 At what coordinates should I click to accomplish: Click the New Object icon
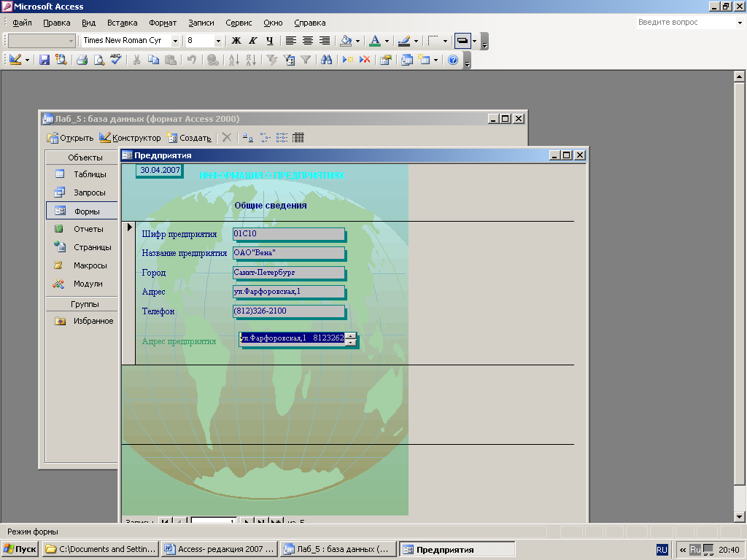tap(424, 60)
